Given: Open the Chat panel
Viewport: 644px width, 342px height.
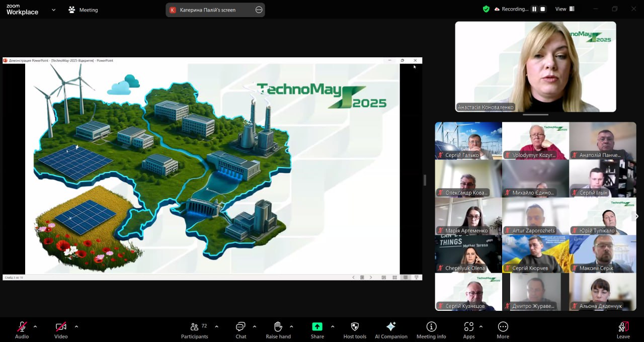Looking at the screenshot, I should pyautogui.click(x=241, y=330).
